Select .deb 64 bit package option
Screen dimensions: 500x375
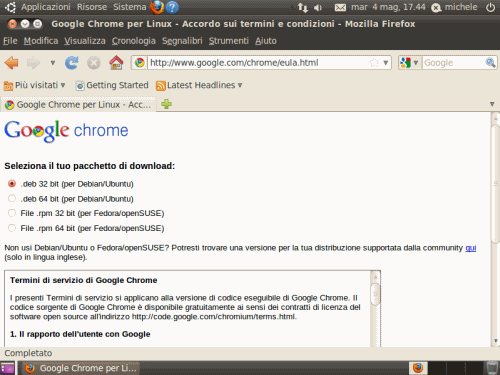pyautogui.click(x=12, y=199)
